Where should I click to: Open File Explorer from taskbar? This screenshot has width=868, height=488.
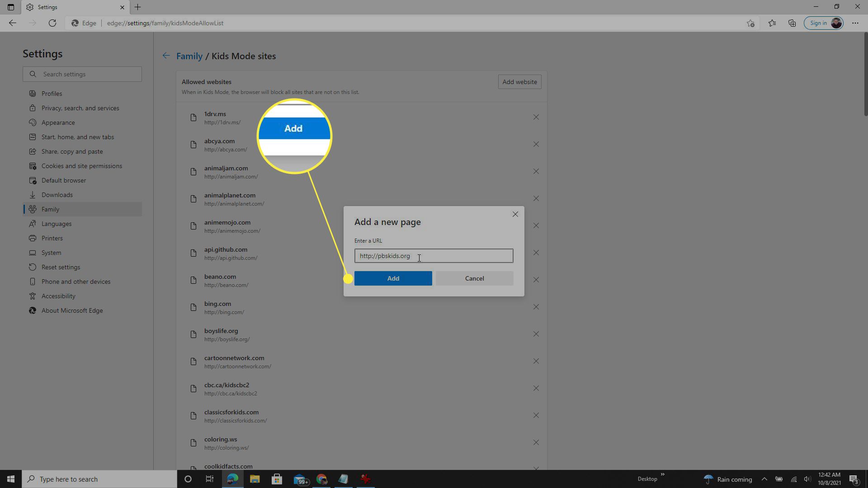coord(255,479)
